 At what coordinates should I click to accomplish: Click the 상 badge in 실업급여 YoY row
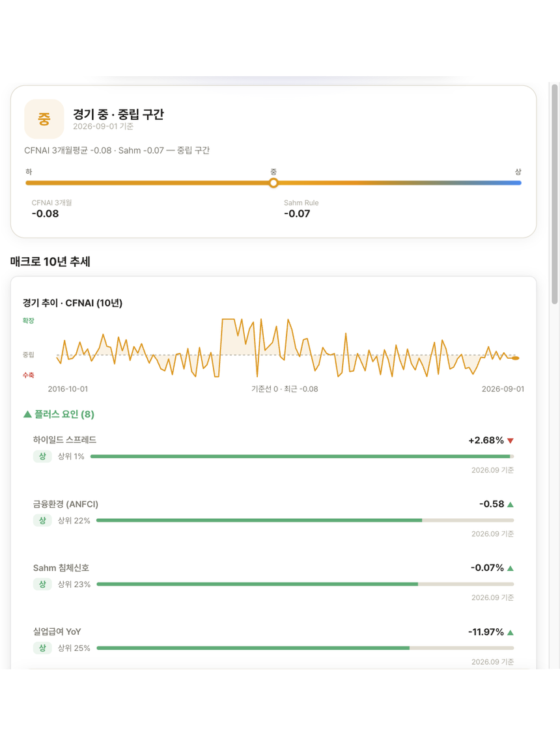click(x=42, y=648)
